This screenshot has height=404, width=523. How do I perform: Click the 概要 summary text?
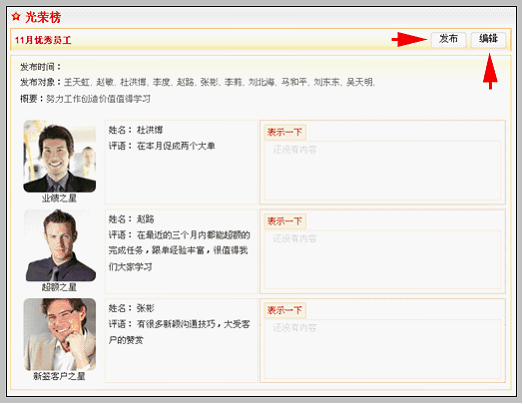98,99
